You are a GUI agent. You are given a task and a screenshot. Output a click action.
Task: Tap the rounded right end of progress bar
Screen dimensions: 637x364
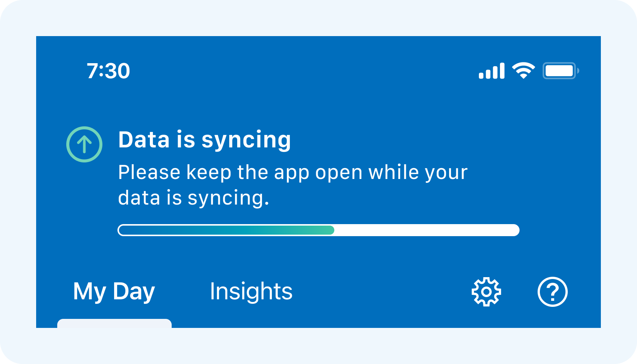[514, 230]
